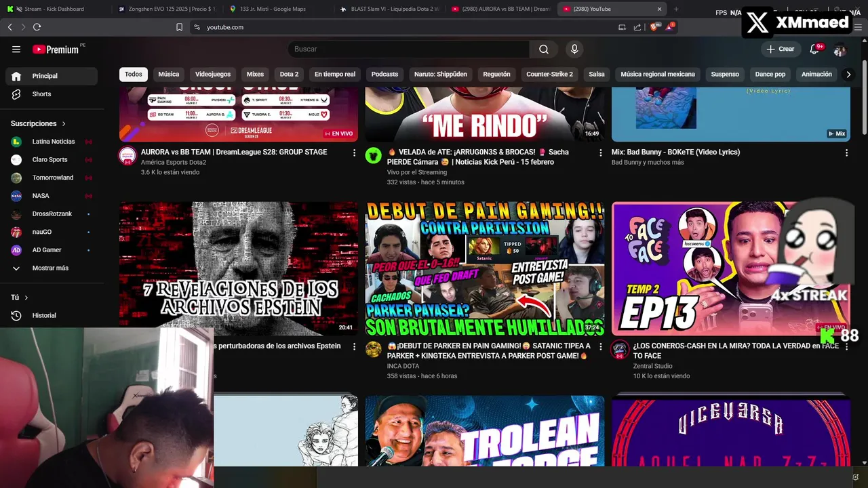Click the search magnifier button
Viewport: 868px width, 488px height.
544,49
